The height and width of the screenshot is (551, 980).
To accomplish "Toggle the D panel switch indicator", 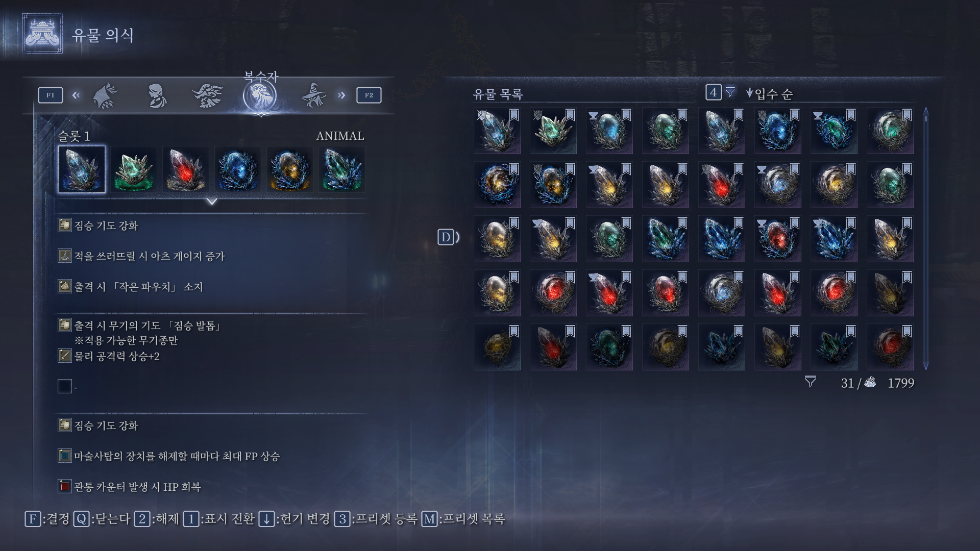I will pyautogui.click(x=448, y=237).
